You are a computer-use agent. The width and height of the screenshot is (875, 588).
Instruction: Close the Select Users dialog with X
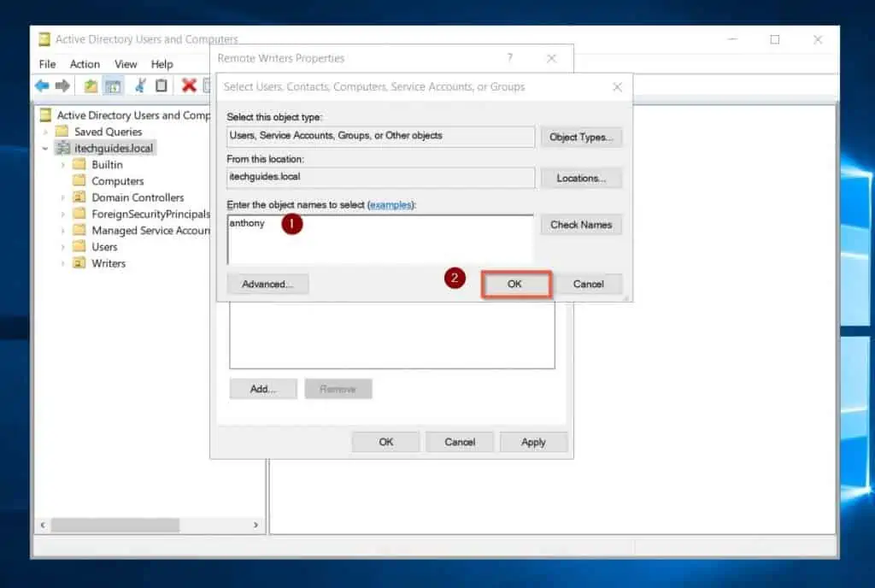[617, 86]
